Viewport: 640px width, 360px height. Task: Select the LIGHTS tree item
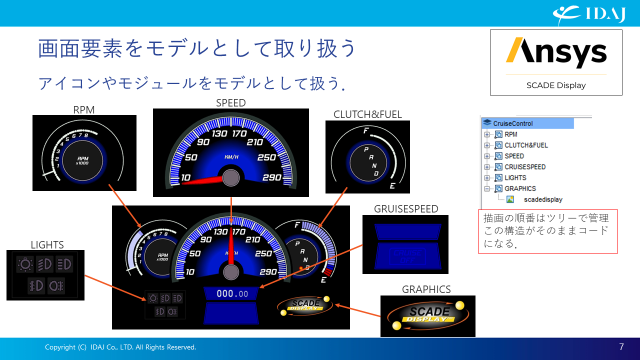coord(515,178)
